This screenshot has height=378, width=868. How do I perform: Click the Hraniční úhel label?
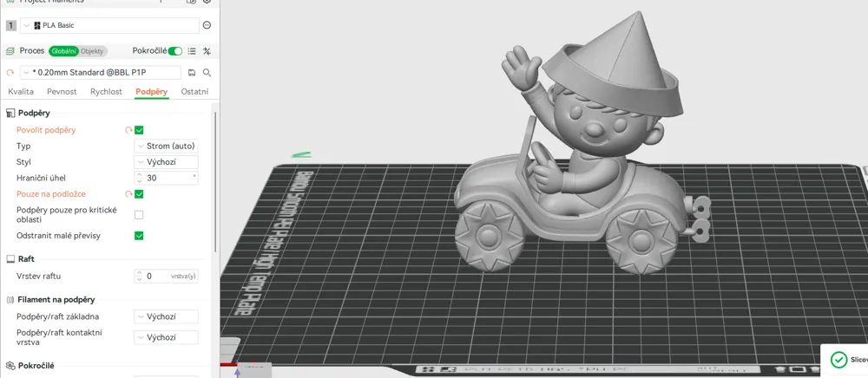tap(41, 178)
